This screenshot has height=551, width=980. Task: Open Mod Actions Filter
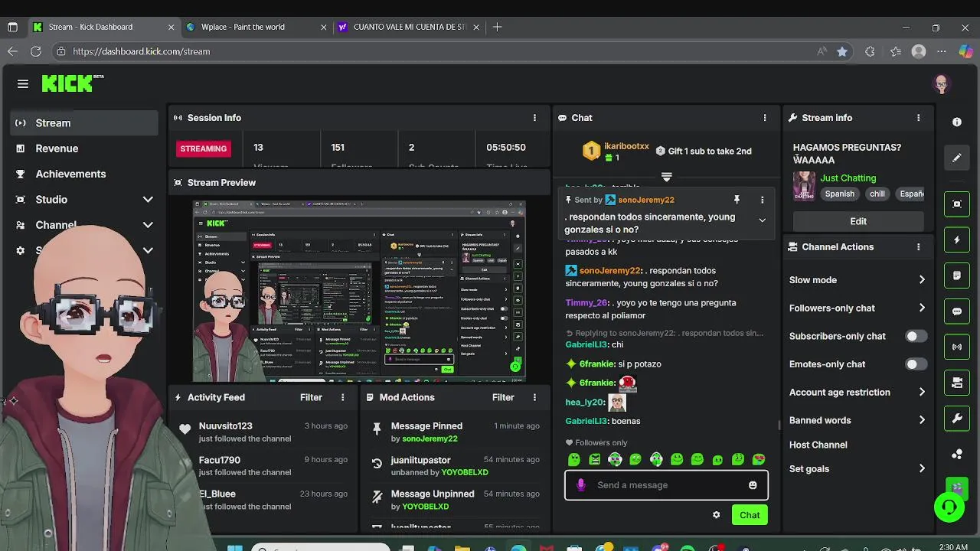pos(503,398)
